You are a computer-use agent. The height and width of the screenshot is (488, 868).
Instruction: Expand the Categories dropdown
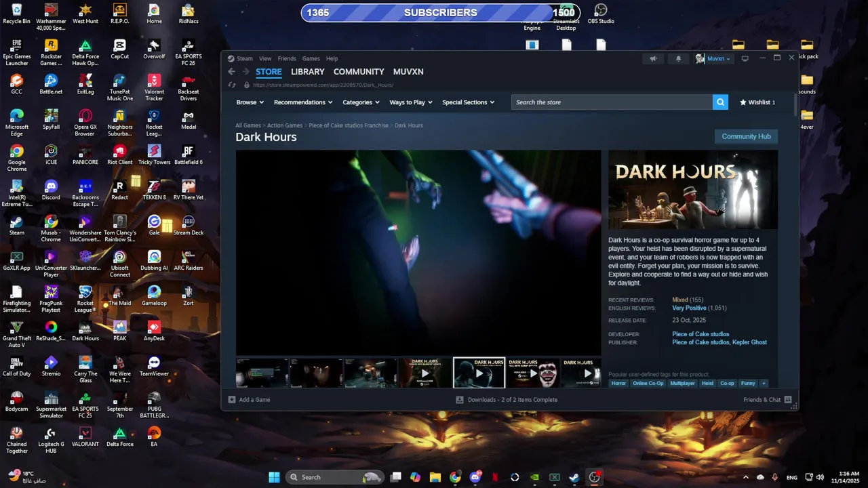pos(361,102)
